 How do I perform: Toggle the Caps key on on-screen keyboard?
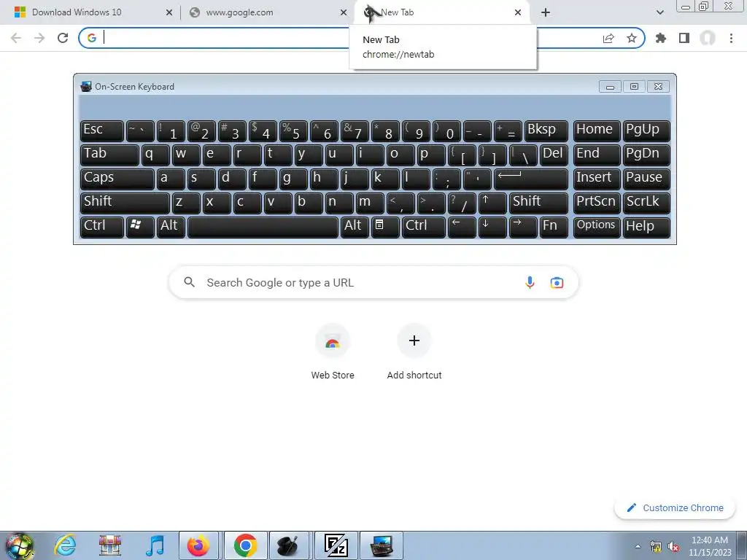tap(117, 179)
